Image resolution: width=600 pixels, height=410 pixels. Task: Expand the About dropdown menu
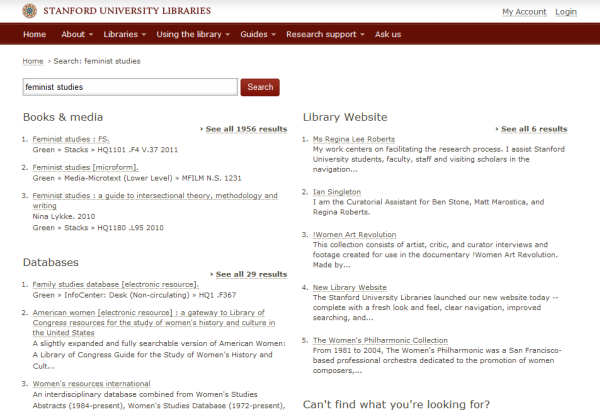point(77,34)
